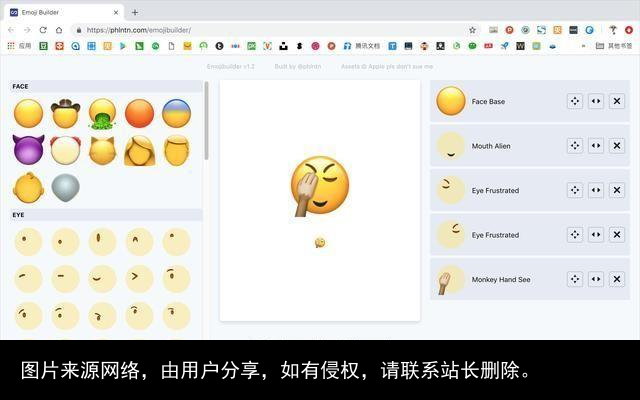
Task: Switch to the Emoji Builder tab
Action: 65,12
